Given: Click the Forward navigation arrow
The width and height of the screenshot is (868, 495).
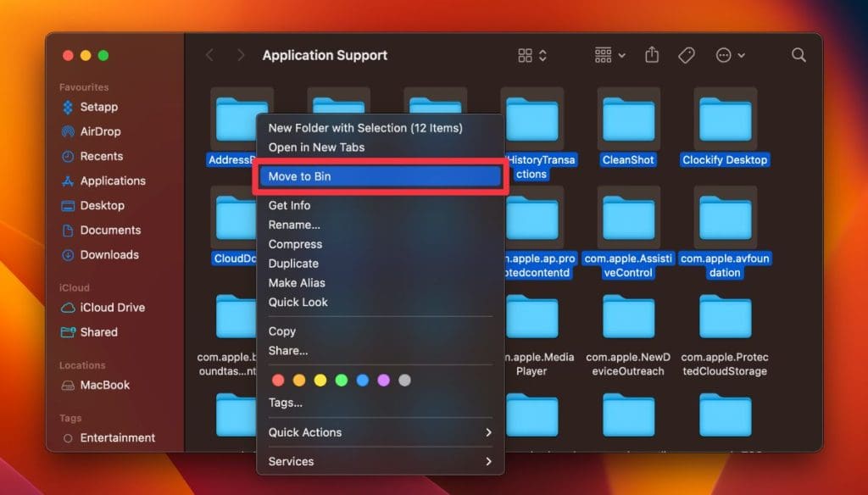Looking at the screenshot, I should (240, 55).
